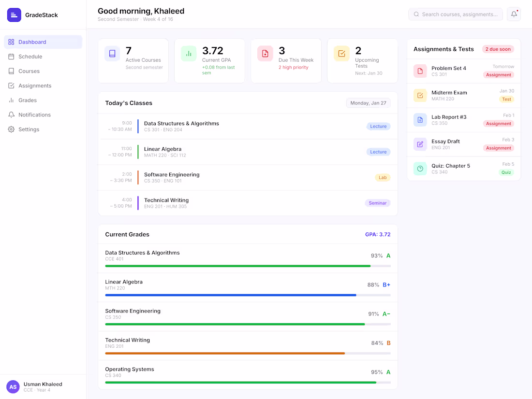Click the Essay Draft pencil icon
532x399 pixels.
coord(420,144)
